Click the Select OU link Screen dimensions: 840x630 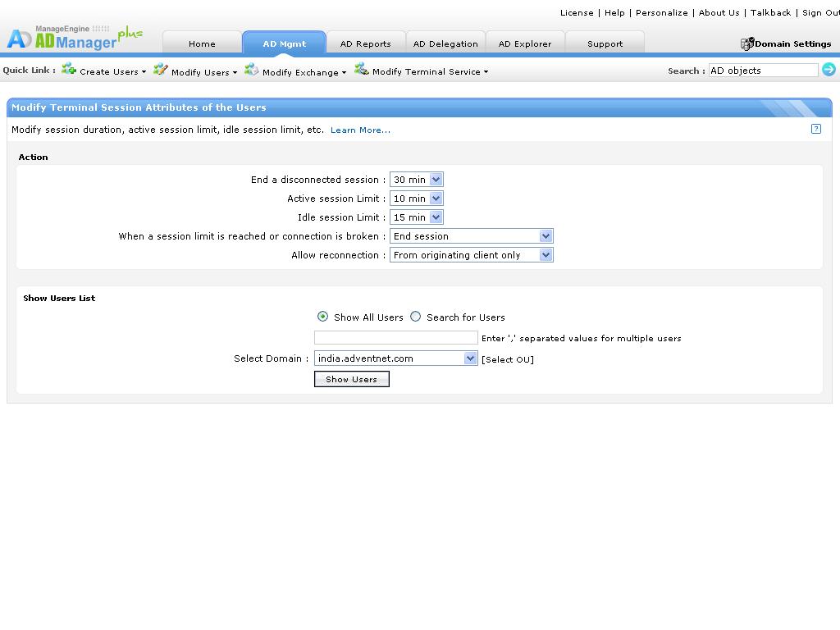507,359
